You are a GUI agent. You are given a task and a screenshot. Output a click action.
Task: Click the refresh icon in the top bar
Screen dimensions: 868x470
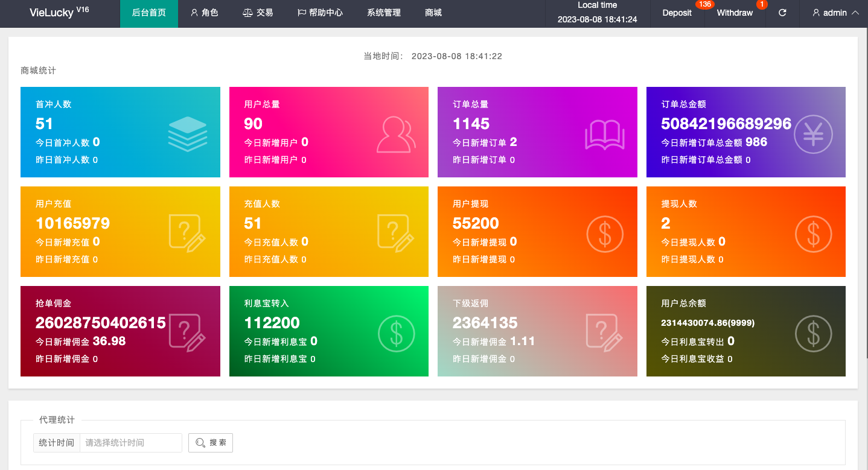[x=782, y=13]
